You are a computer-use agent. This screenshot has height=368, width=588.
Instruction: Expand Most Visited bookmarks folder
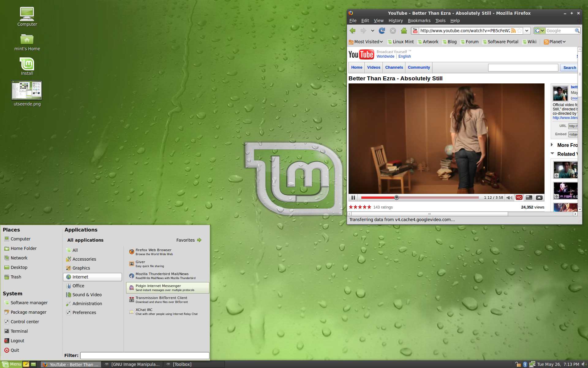click(x=366, y=42)
